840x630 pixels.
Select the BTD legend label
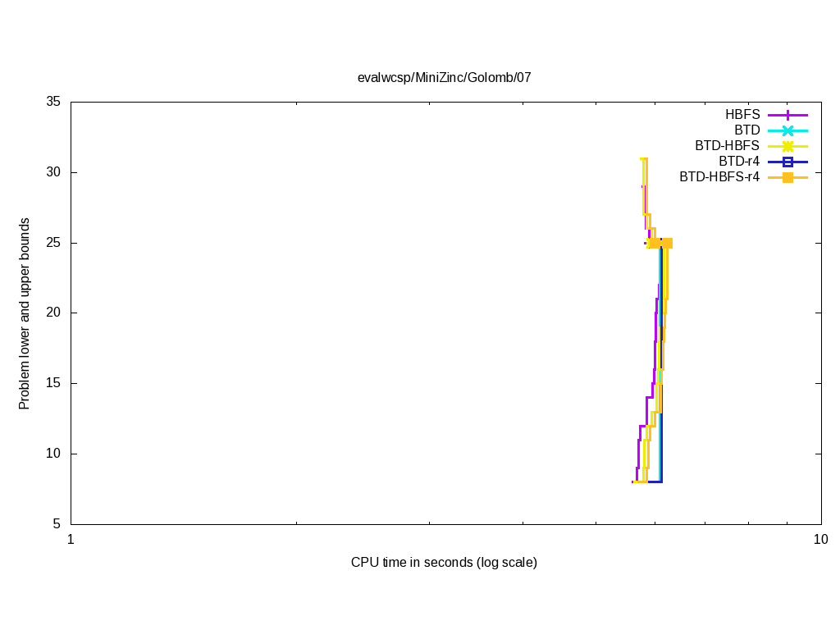(x=746, y=130)
